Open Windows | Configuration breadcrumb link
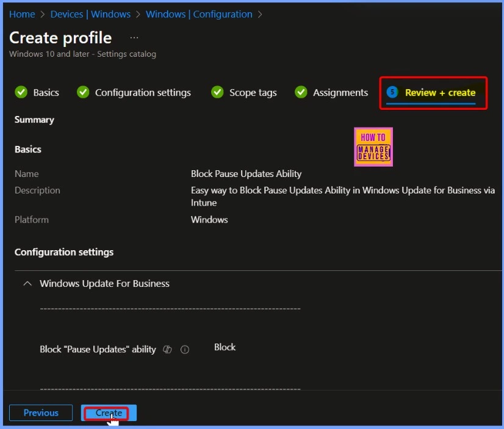The height and width of the screenshot is (429, 504). click(199, 14)
